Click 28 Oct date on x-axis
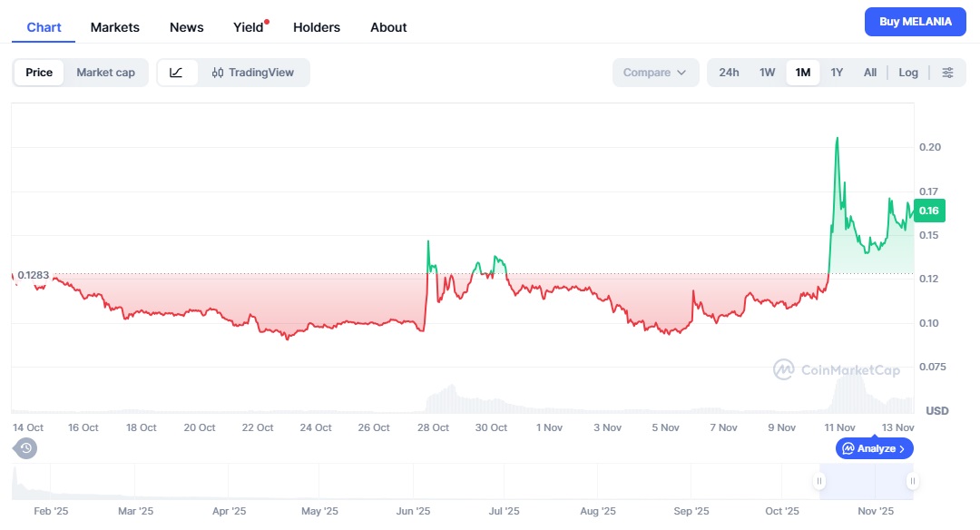The height and width of the screenshot is (530, 980). (x=433, y=427)
